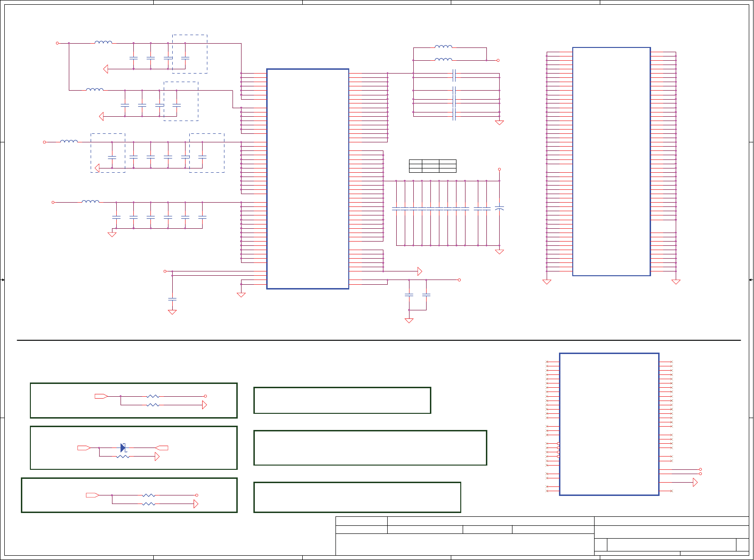Viewport: 754px width, 560px height.
Task: Select the resistor below the diode
Action: click(x=123, y=457)
